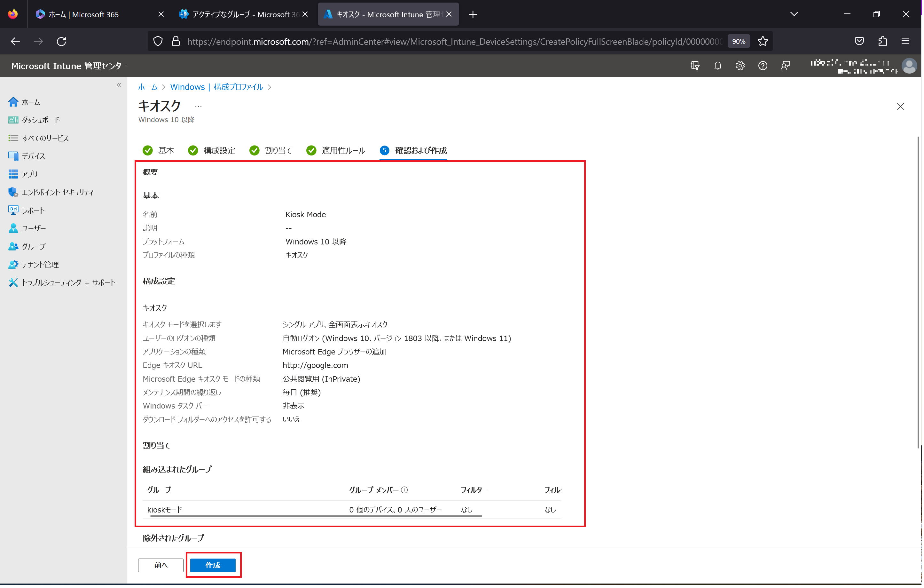Click the フィルター column header

click(475, 491)
